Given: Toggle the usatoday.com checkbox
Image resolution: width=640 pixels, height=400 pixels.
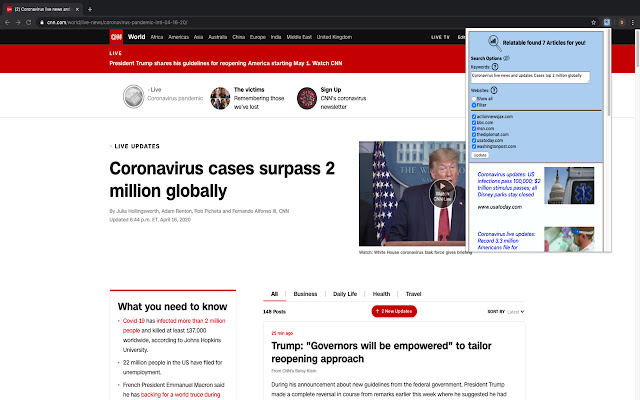Looking at the screenshot, I should pyautogui.click(x=473, y=139).
